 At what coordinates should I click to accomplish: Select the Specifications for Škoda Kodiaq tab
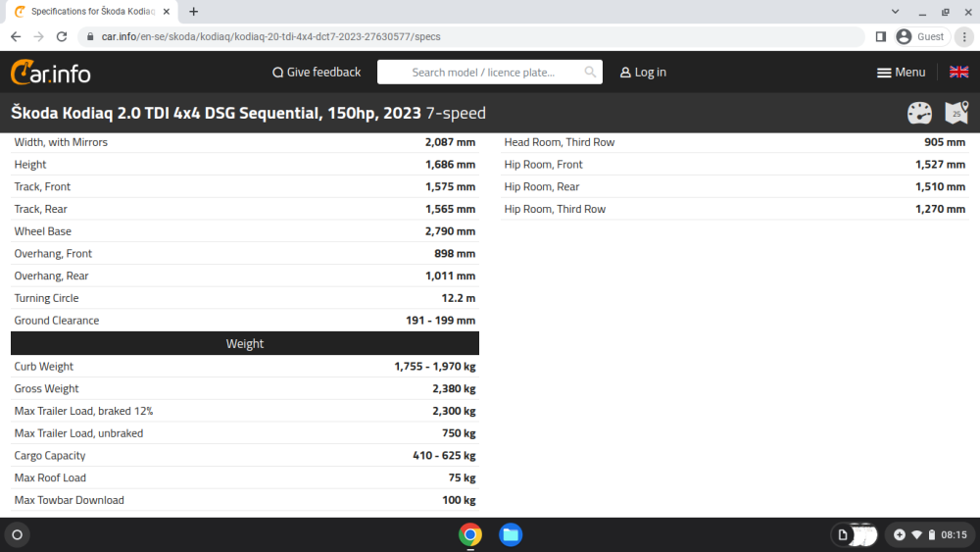(x=92, y=12)
